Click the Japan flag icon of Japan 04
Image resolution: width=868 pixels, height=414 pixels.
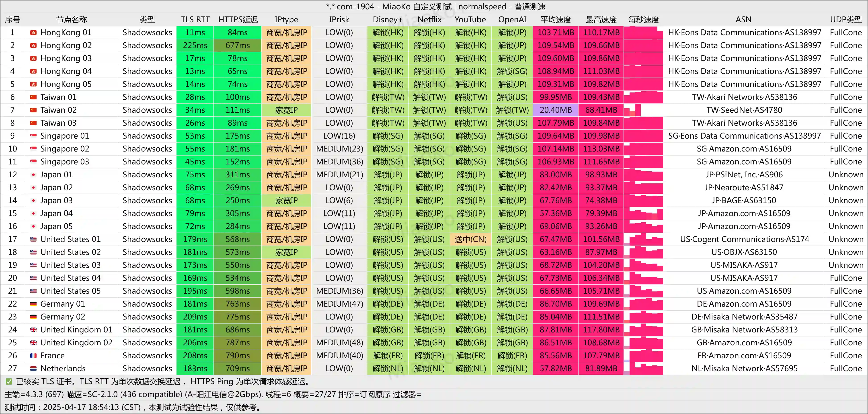(x=33, y=213)
